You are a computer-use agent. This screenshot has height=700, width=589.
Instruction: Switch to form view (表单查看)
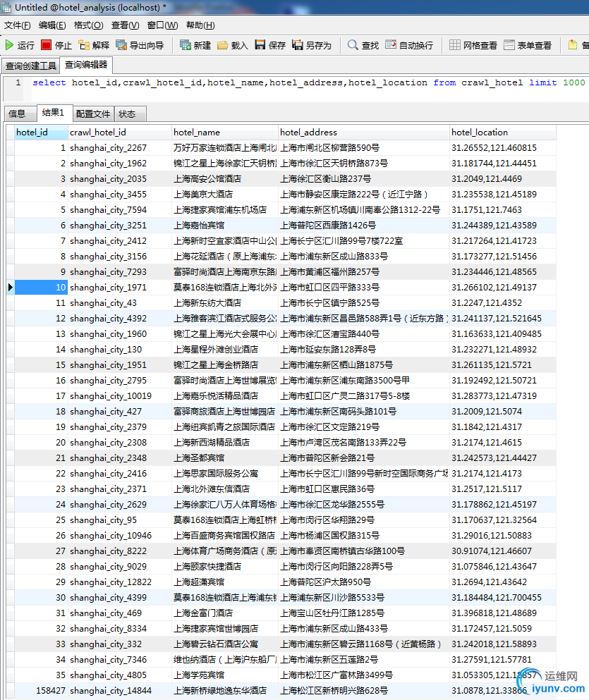click(x=528, y=45)
